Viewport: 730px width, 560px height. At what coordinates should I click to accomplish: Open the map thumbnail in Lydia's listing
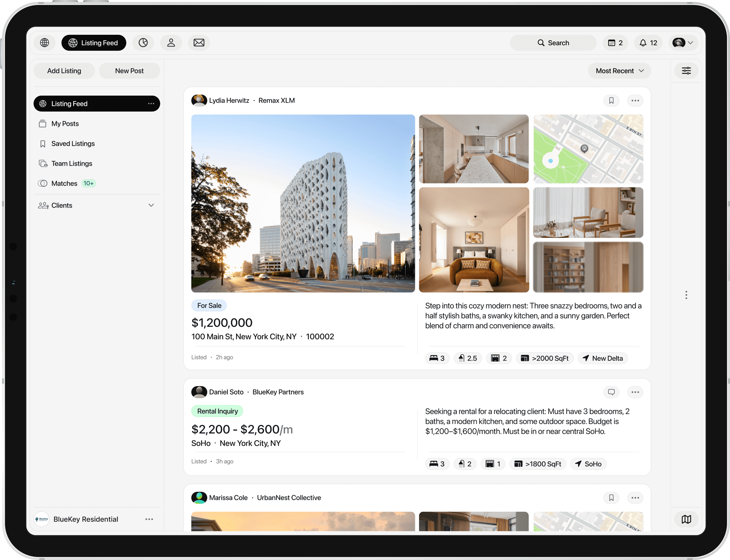588,149
